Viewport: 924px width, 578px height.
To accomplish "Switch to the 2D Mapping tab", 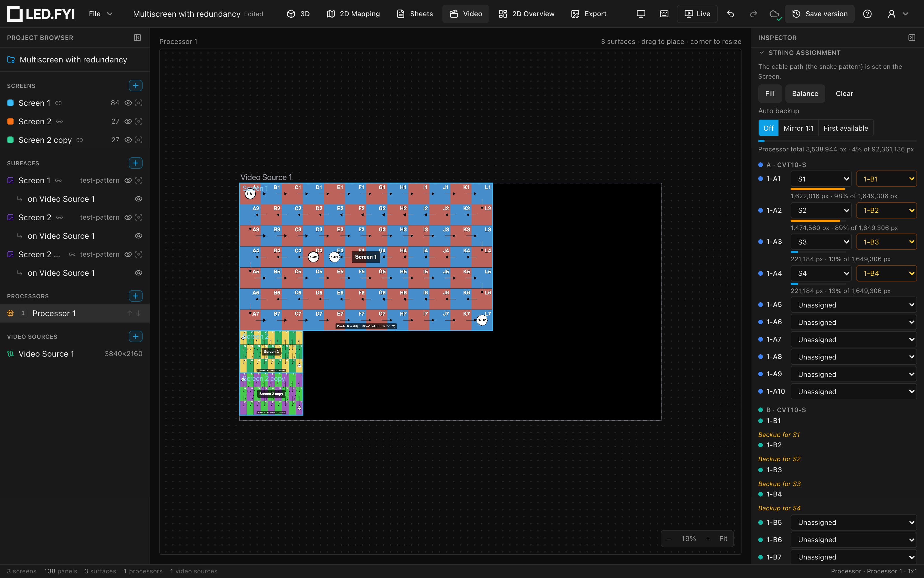I will tap(353, 14).
